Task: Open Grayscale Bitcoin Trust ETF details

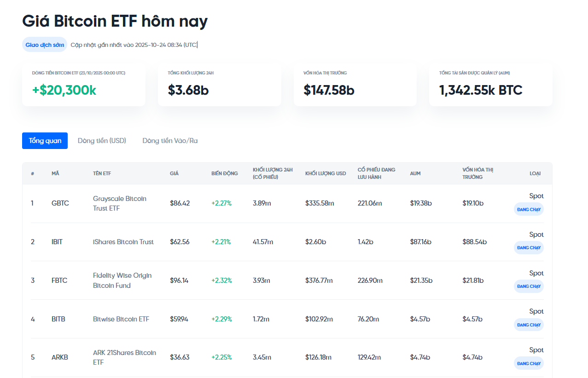Action: click(x=119, y=203)
